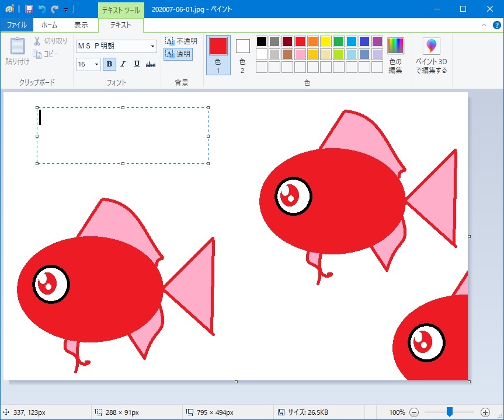Apply Italic text formatting
Viewport: 504px width, 420px height.
(x=123, y=64)
